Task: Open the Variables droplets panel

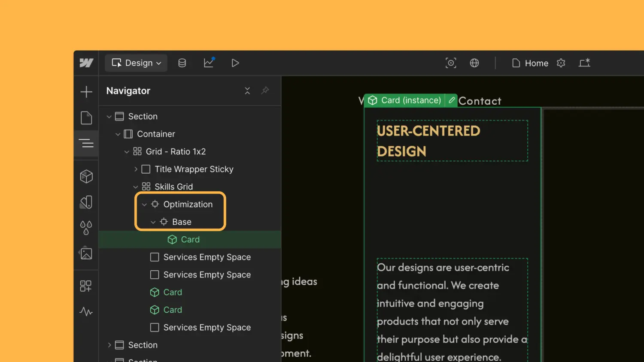Action: coord(86,228)
